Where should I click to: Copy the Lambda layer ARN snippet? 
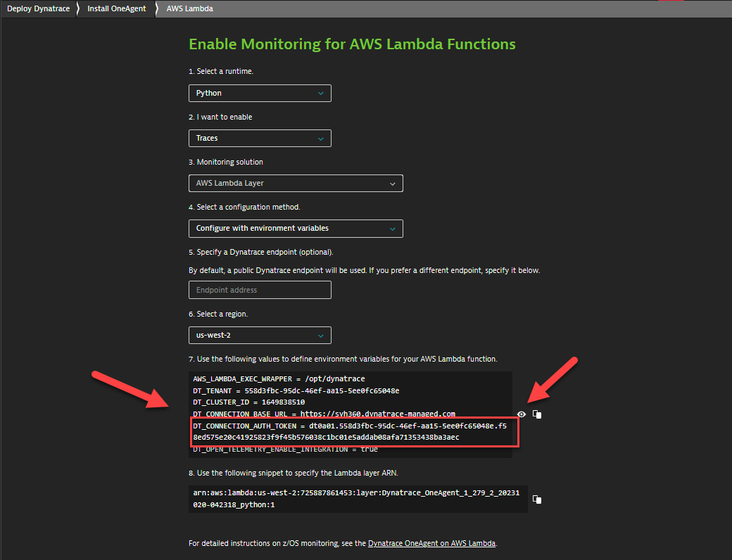pyautogui.click(x=537, y=499)
